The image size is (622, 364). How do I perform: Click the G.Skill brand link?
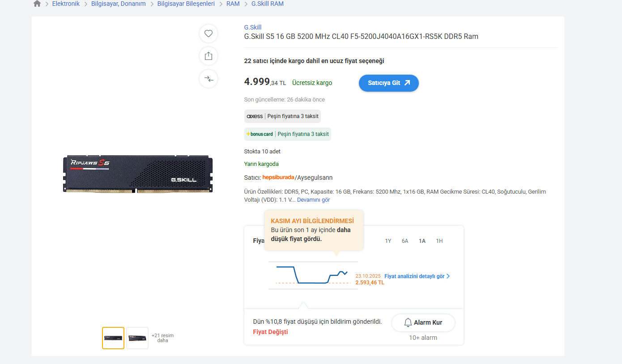pyautogui.click(x=253, y=27)
